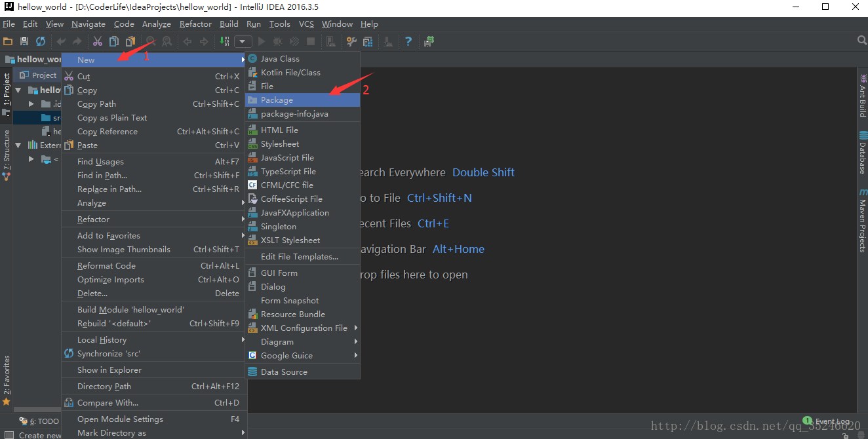The height and width of the screenshot is (439, 868).
Task: Choose Kotlin File/Class from New submenu
Action: [x=303, y=73]
